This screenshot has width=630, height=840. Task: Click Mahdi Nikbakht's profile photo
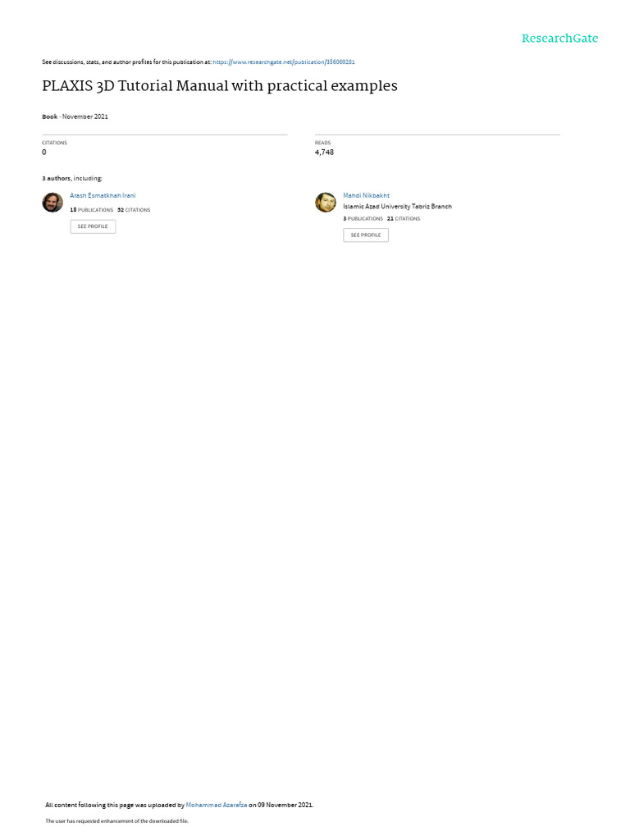pyautogui.click(x=326, y=203)
